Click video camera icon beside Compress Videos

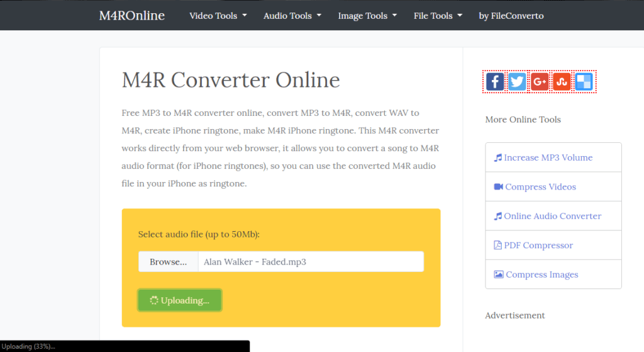[x=498, y=186]
